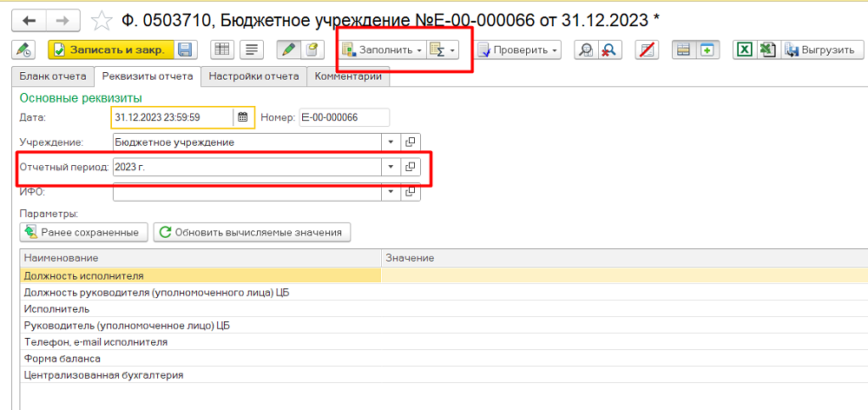Click the green Excel export icon
This screenshot has width=868, height=410.
tap(744, 50)
